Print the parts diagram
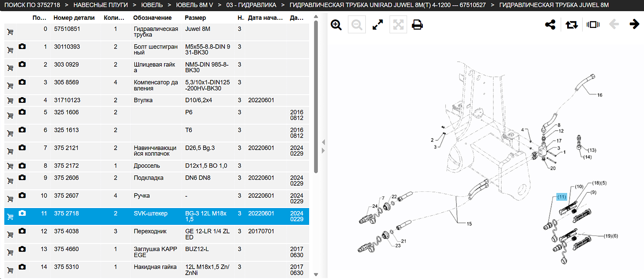Image resolution: width=644 pixels, height=279 pixels. click(417, 25)
